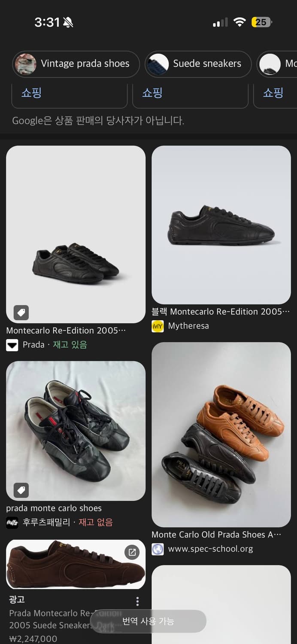Viewport: 297px width, 644px height.
Task: Tap the 후루츠패밀리 seller logo icon
Action: (x=12, y=522)
